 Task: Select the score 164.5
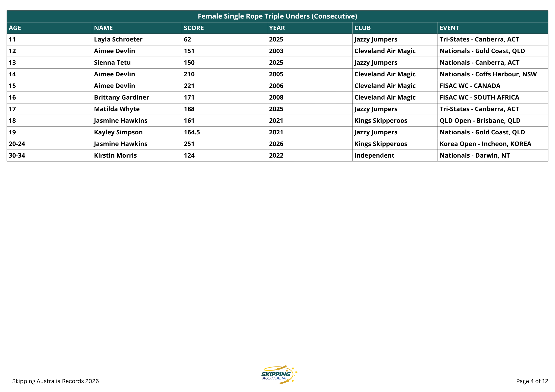click(192, 132)
